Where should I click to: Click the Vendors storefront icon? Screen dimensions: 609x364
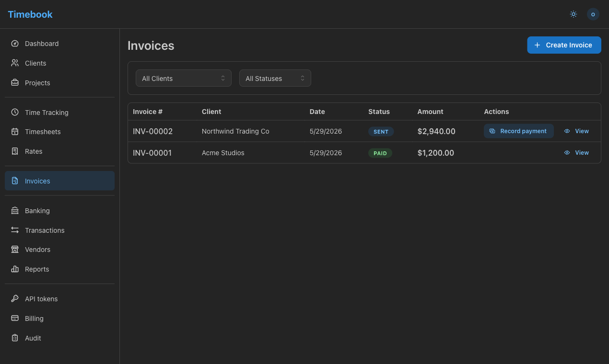click(x=15, y=250)
